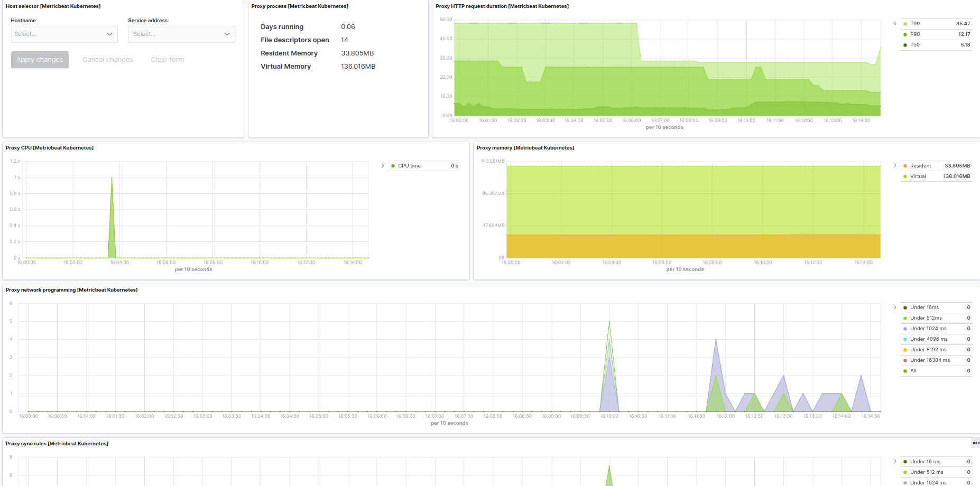Click the P99 legend color dot
The width and height of the screenshot is (980, 486).
pyautogui.click(x=905, y=24)
